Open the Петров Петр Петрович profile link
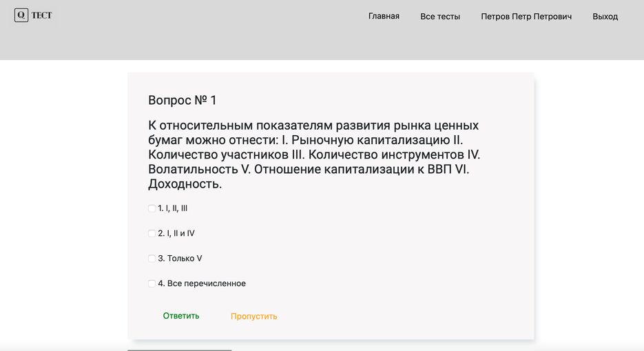The width and height of the screenshot is (644, 351). 526,17
